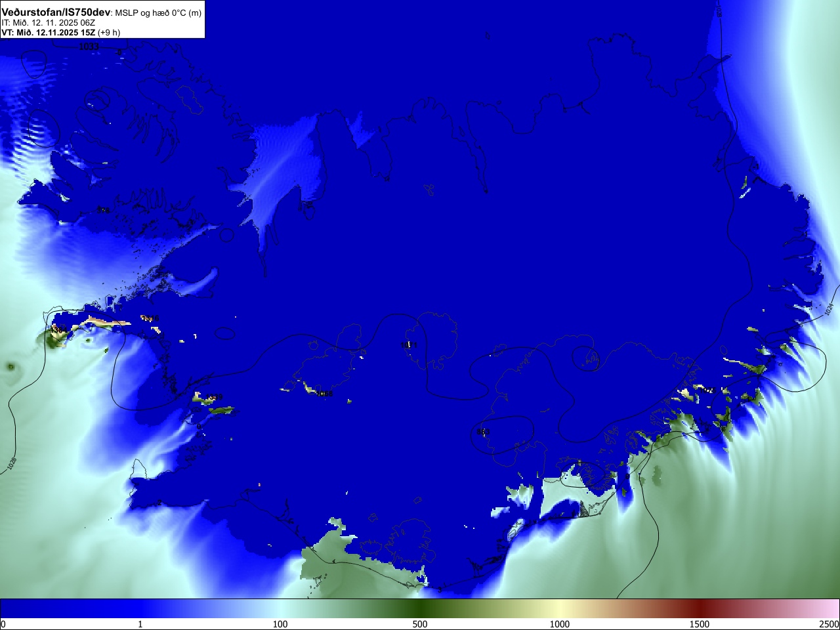Image resolution: width=840 pixels, height=630 pixels.
Task: Click the '1500' tick on the color scale
Action: 700,624
